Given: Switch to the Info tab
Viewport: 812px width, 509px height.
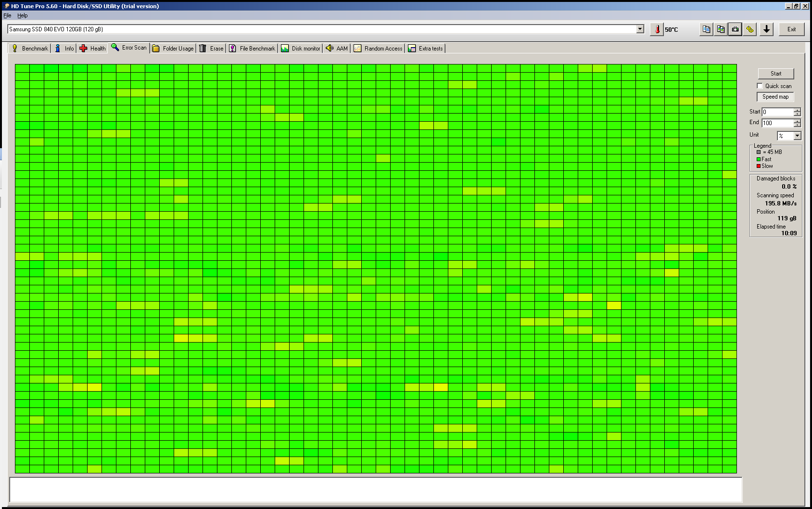Looking at the screenshot, I should 64,48.
